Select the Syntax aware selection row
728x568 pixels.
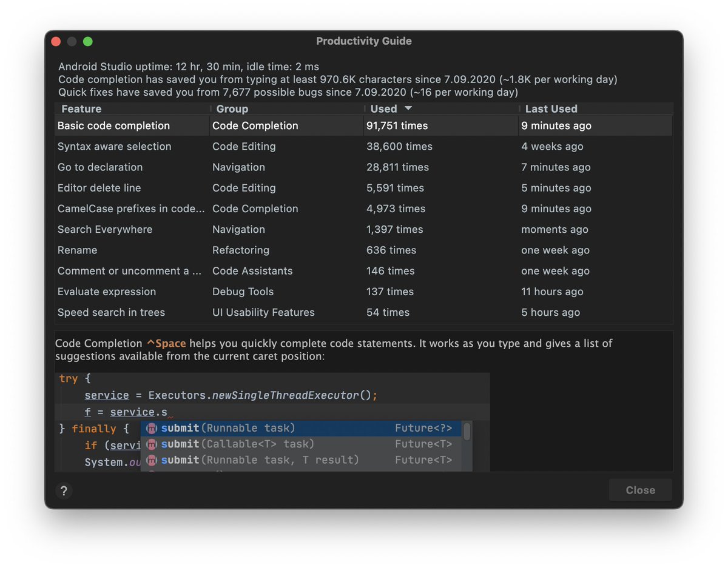364,147
